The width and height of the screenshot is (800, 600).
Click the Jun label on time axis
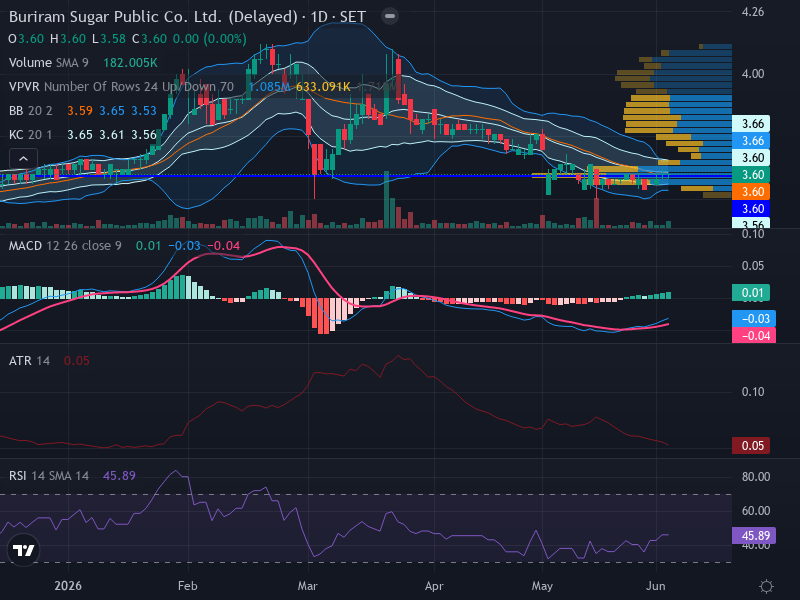pyautogui.click(x=655, y=586)
